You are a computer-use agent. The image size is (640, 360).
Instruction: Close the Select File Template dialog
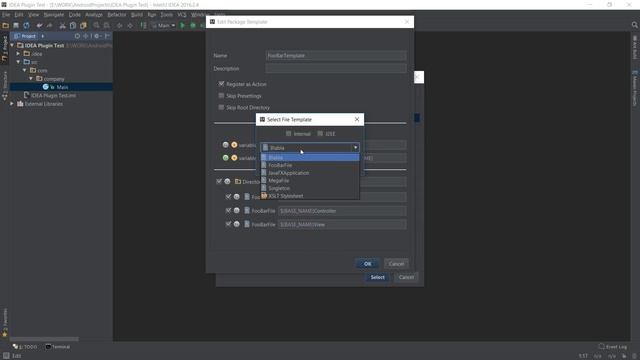[357, 119]
